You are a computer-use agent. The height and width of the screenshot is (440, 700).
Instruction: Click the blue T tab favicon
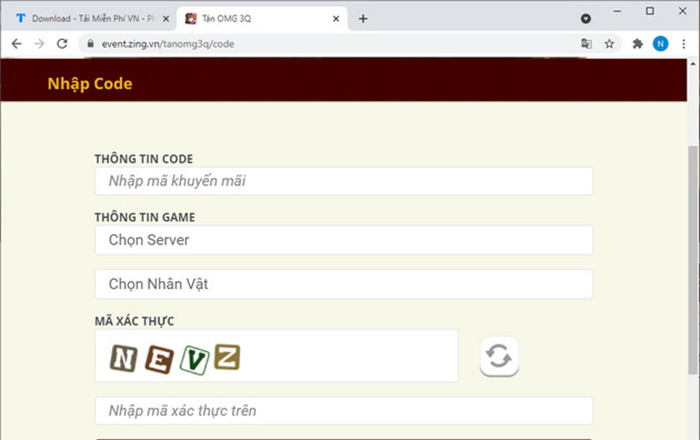tap(21, 18)
